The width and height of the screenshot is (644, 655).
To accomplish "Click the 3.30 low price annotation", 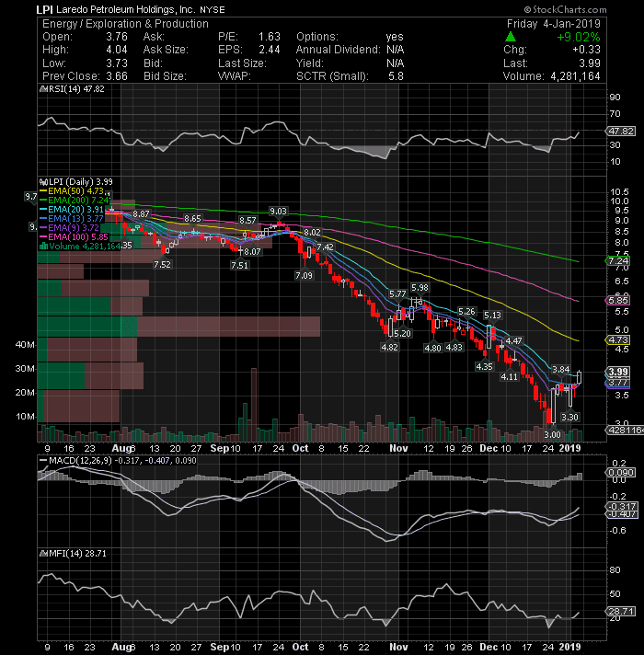I will click(x=569, y=417).
